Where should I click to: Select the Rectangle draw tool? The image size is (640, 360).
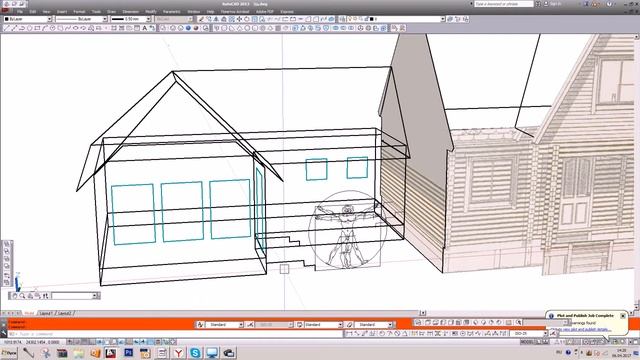38,28
